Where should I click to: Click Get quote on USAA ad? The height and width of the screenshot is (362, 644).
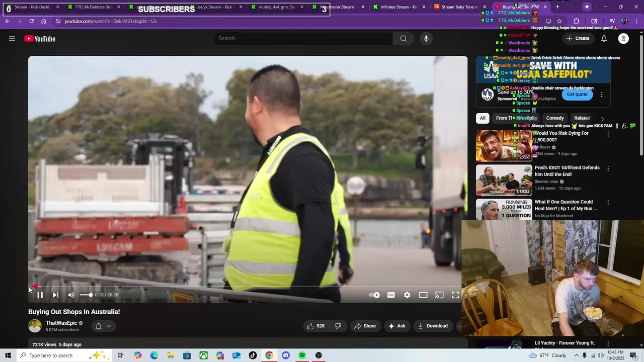(x=577, y=95)
